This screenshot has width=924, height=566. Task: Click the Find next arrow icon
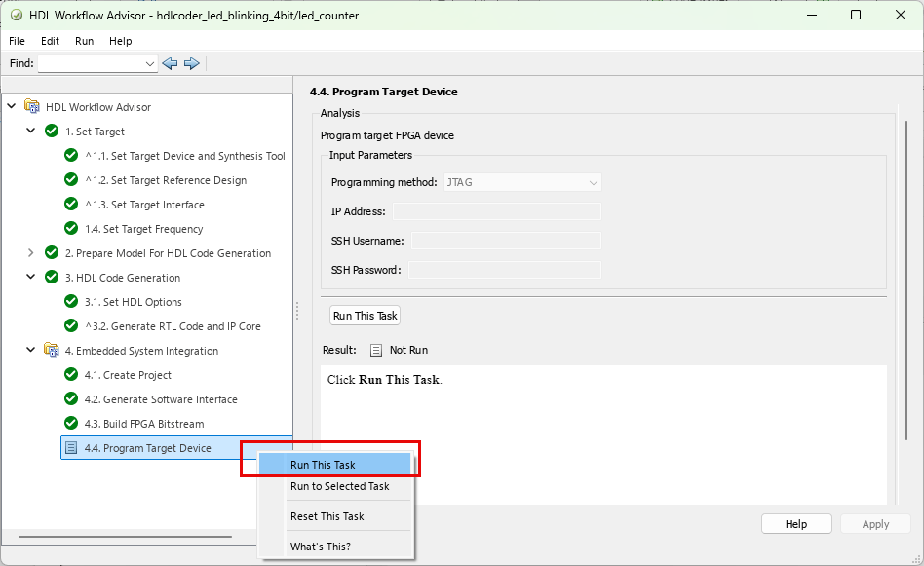pos(191,63)
